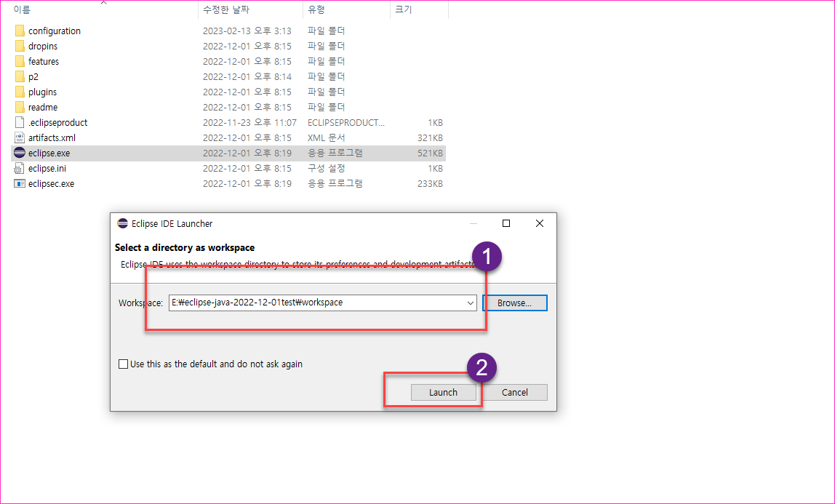Image resolution: width=835 pixels, height=504 pixels.
Task: Select the configuration folder name
Action: tap(55, 31)
